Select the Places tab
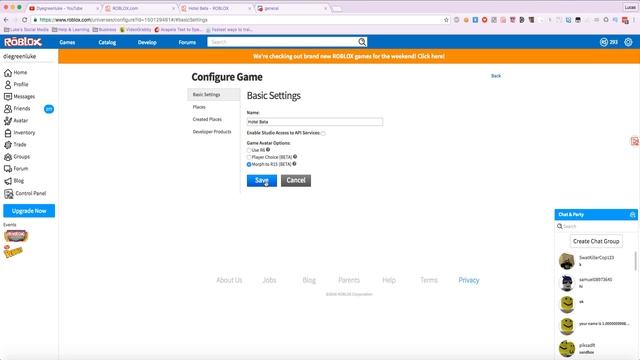Screen dimensions: 640x360 [199, 107]
